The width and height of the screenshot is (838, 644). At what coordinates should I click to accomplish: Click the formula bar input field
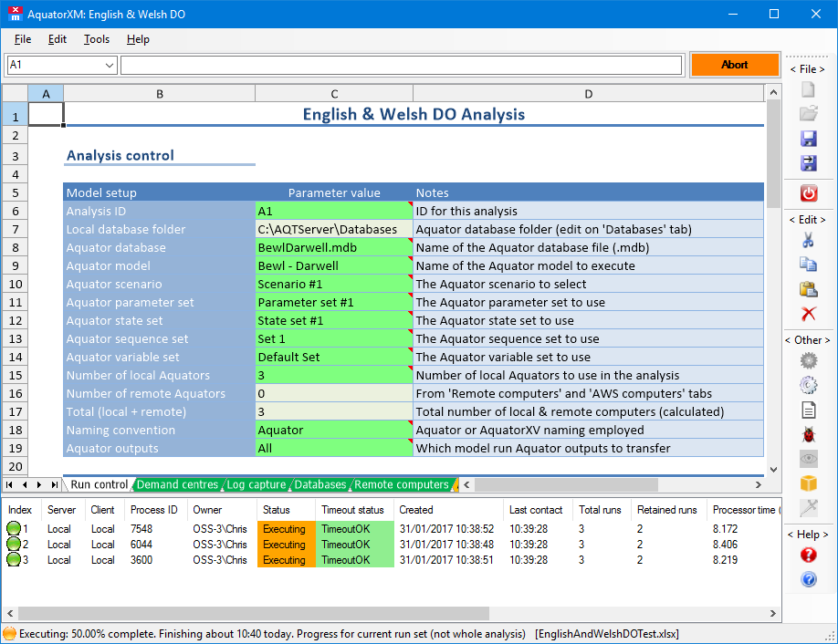coord(401,65)
